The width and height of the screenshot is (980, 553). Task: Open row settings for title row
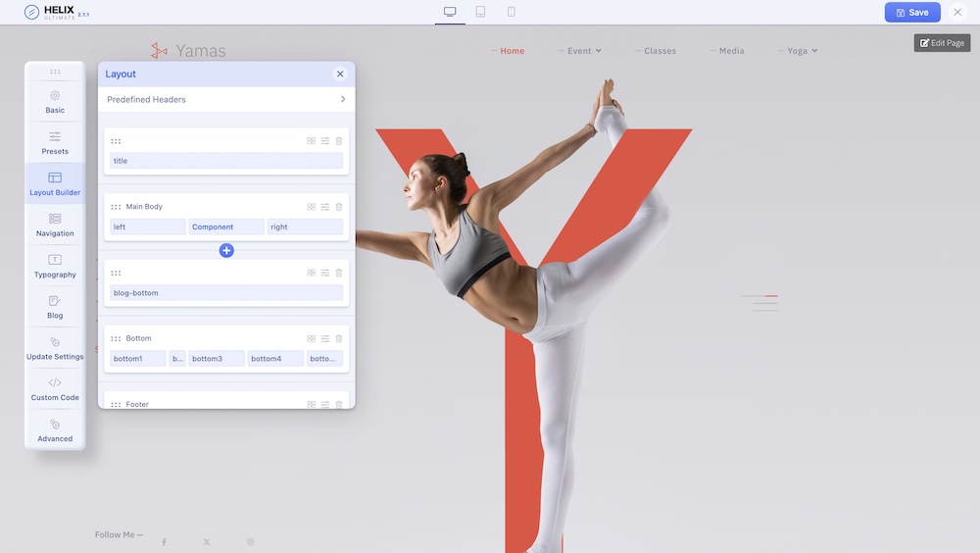point(325,141)
